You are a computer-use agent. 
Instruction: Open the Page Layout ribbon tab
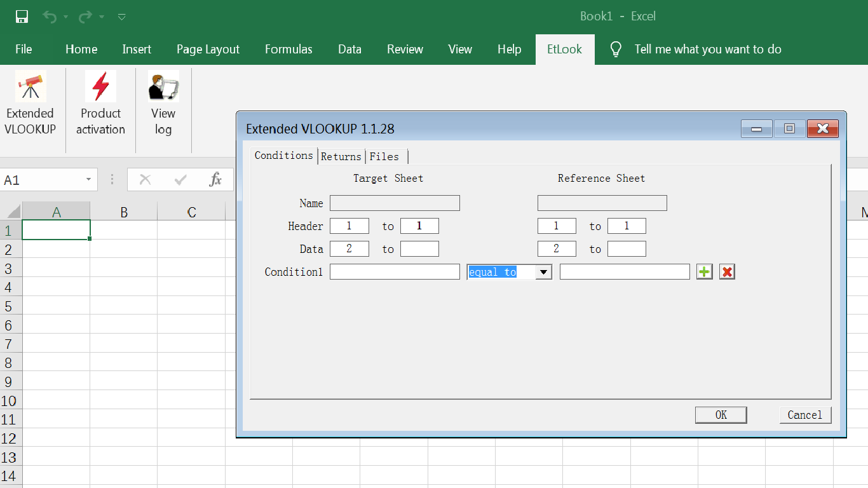click(x=208, y=50)
